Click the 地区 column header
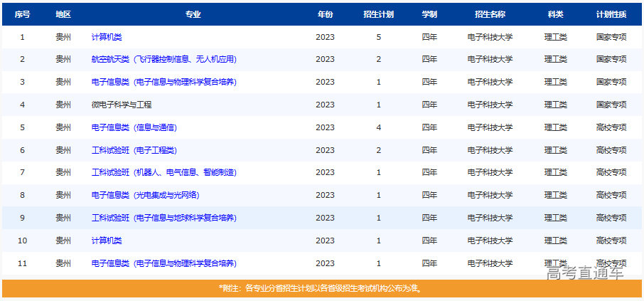Screen dimensions: 644x301 click(63, 14)
